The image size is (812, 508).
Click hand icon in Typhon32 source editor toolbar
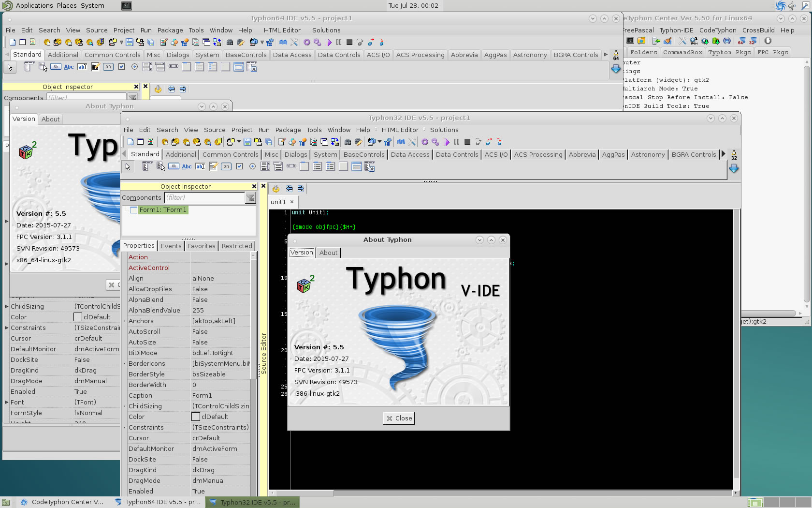click(275, 189)
